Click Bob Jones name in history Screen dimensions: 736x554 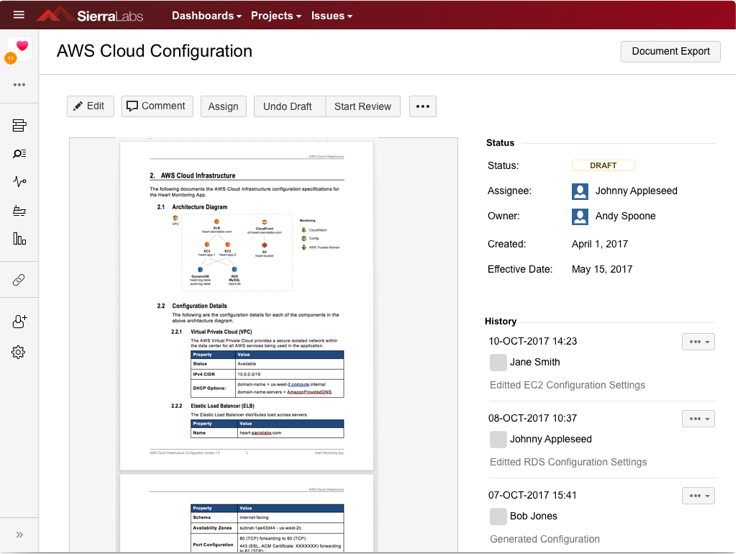point(533,516)
